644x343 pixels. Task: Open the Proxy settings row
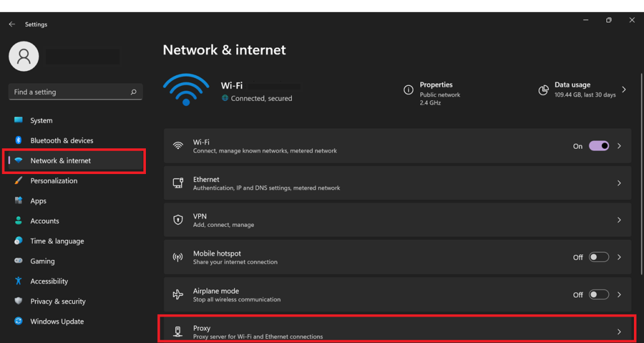click(397, 330)
